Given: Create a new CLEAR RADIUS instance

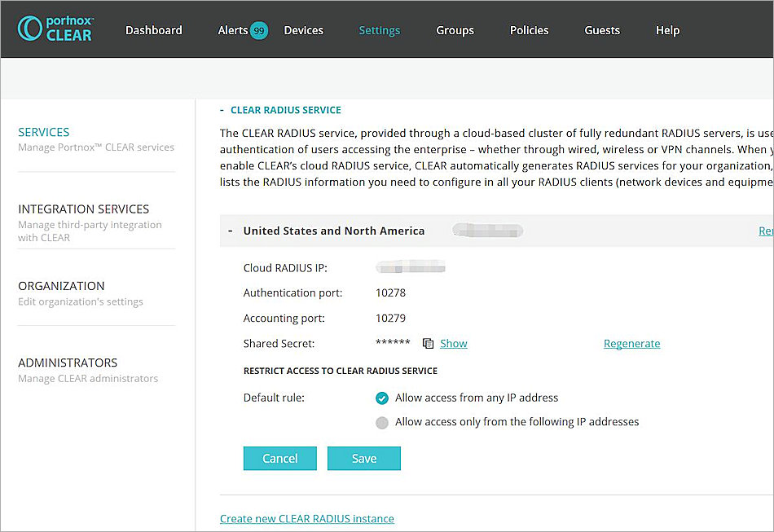Looking at the screenshot, I should pyautogui.click(x=307, y=518).
